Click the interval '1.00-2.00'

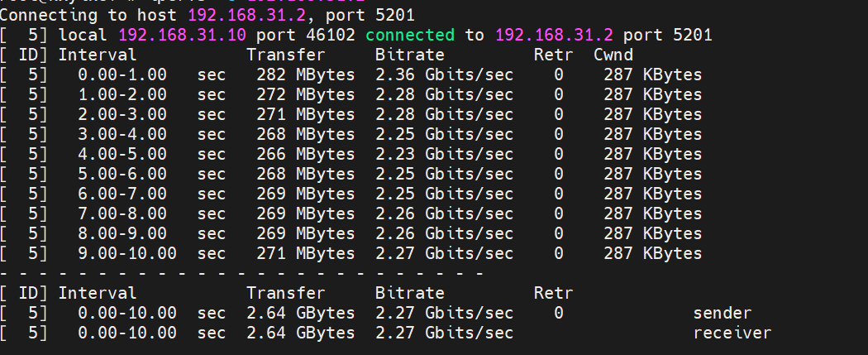[122, 94]
